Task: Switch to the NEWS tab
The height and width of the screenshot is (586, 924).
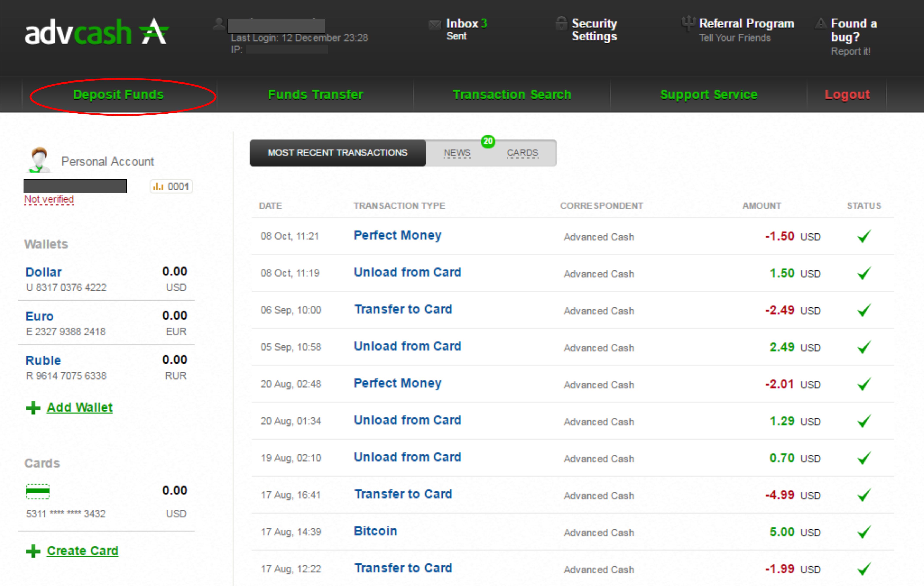Action: click(457, 153)
